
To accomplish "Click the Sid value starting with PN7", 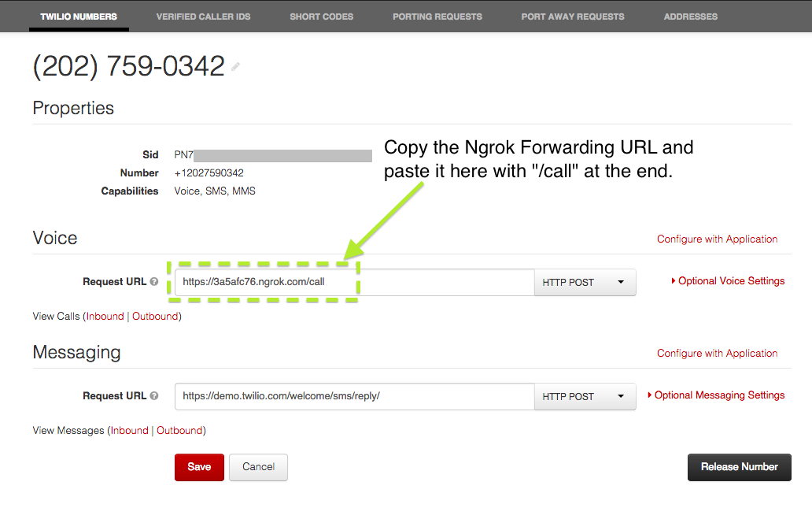I will click(x=273, y=155).
